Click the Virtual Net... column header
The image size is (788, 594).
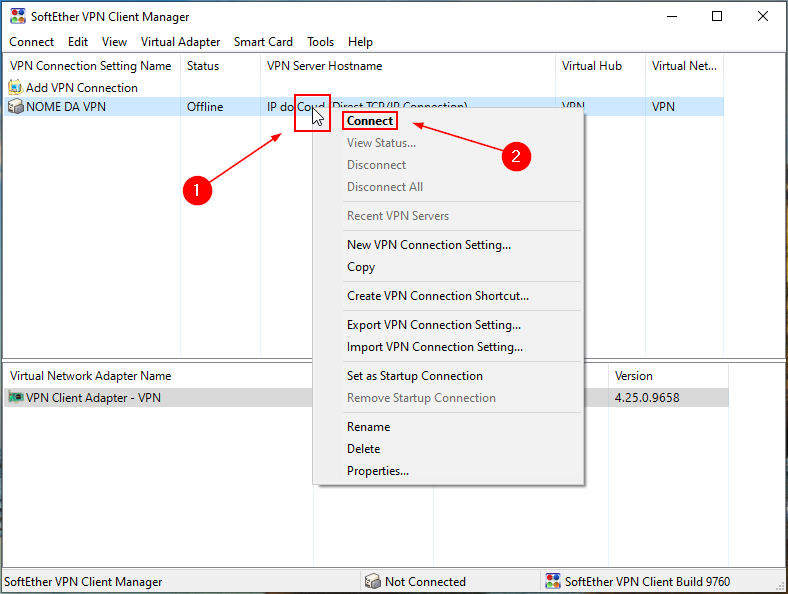pos(684,66)
